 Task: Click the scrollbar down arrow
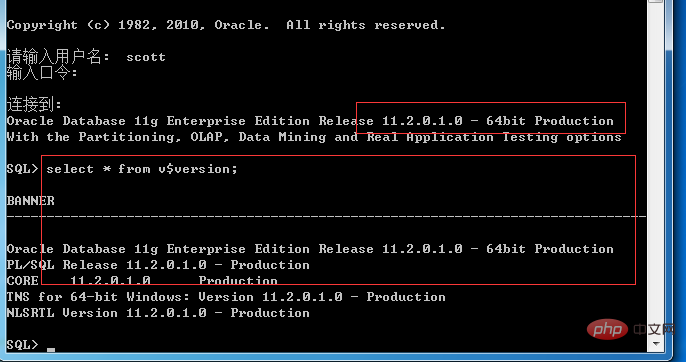point(655,344)
